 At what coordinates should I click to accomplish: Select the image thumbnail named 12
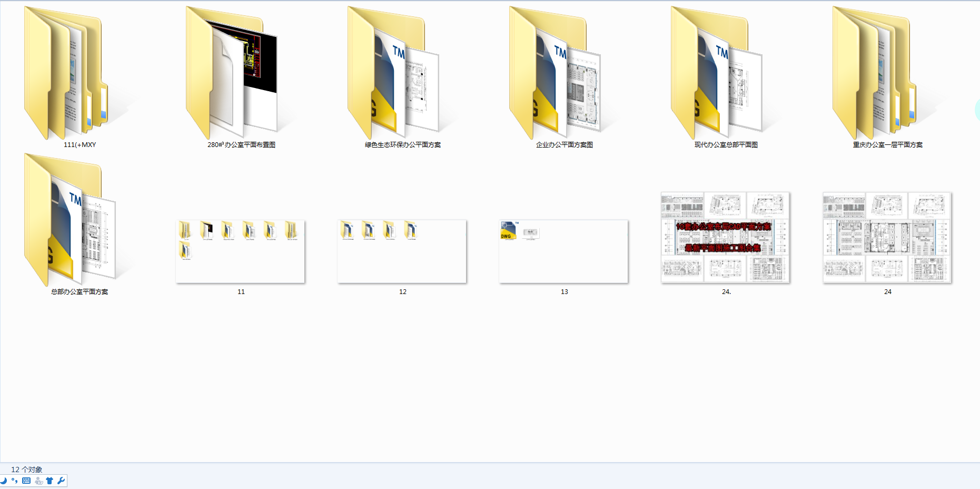[402, 251]
